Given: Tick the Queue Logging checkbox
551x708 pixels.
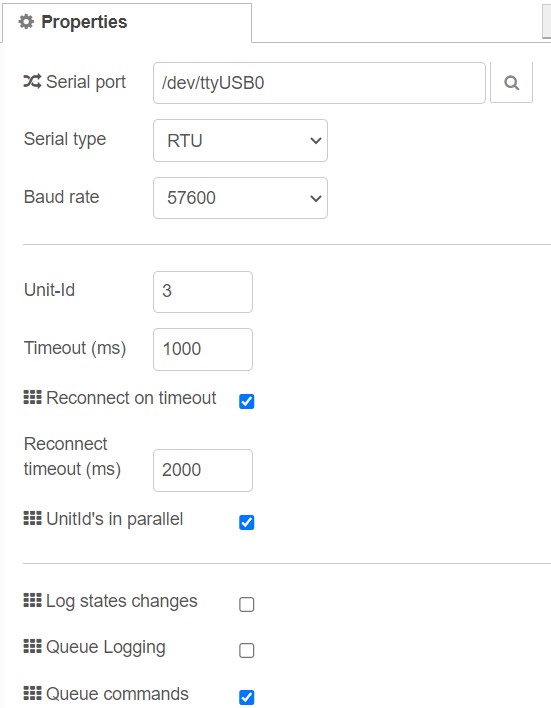Looking at the screenshot, I should click(x=247, y=650).
